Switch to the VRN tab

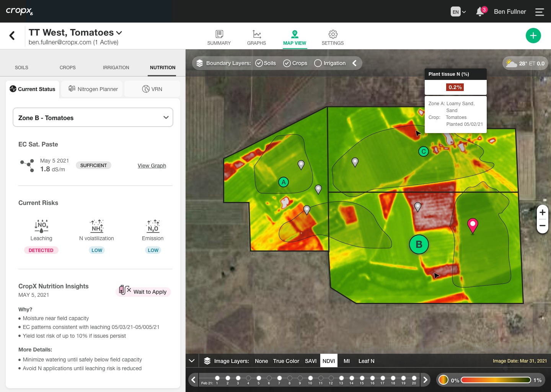152,89
